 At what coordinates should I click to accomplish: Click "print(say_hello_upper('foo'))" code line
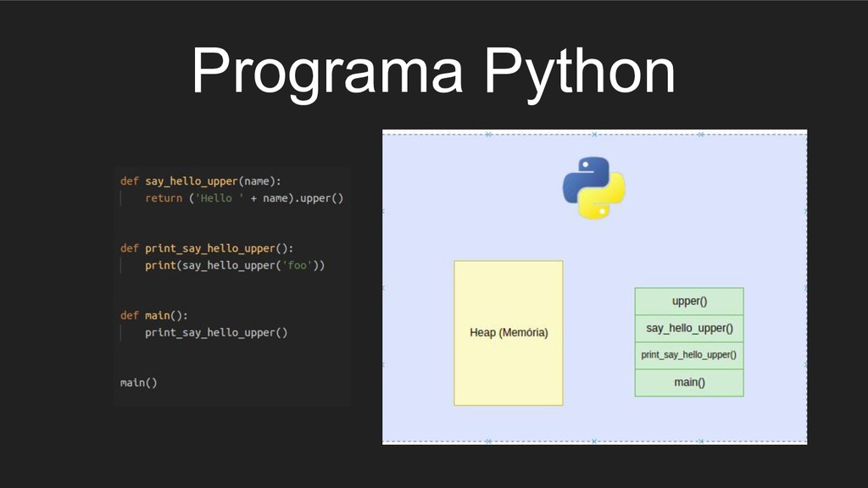235,265
